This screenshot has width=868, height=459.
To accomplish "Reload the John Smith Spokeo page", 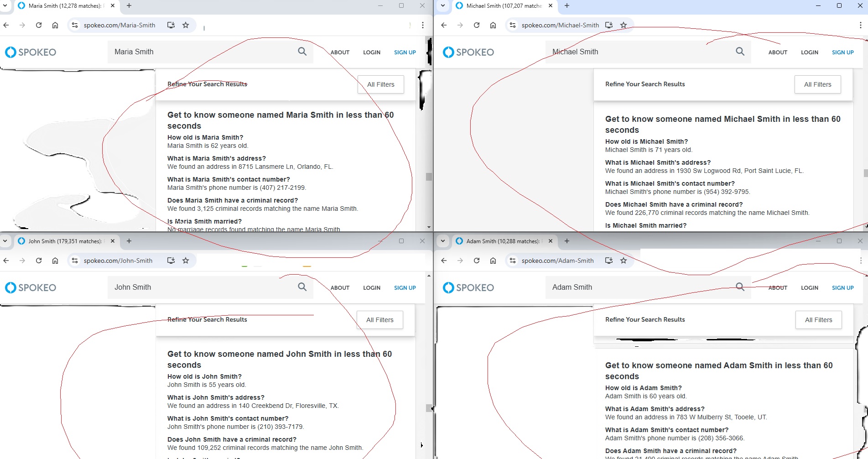I will 38,260.
